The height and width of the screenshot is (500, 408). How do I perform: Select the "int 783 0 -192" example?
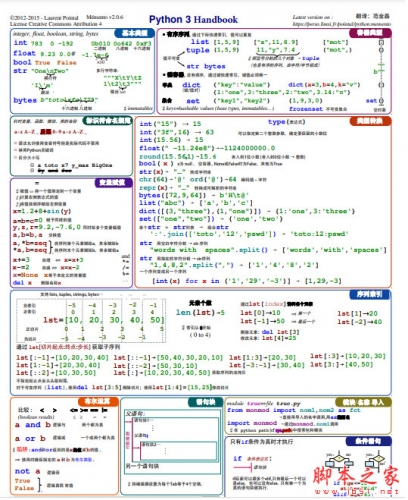tap(43, 43)
